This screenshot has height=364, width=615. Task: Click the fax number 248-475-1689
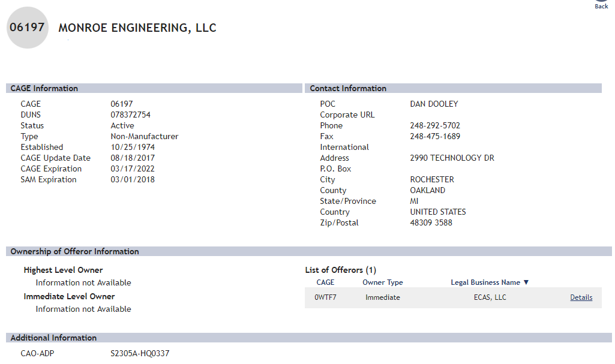point(435,136)
